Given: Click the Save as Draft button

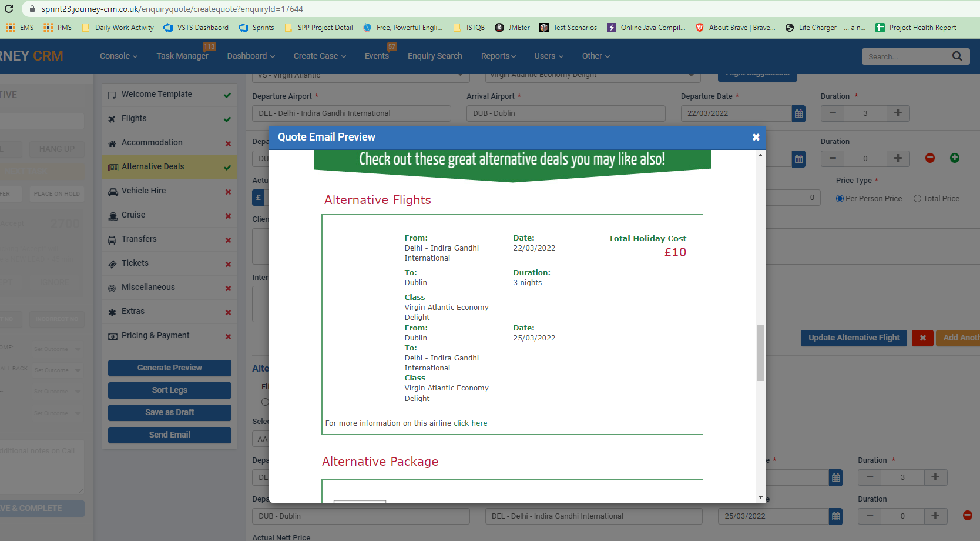Looking at the screenshot, I should (x=170, y=413).
